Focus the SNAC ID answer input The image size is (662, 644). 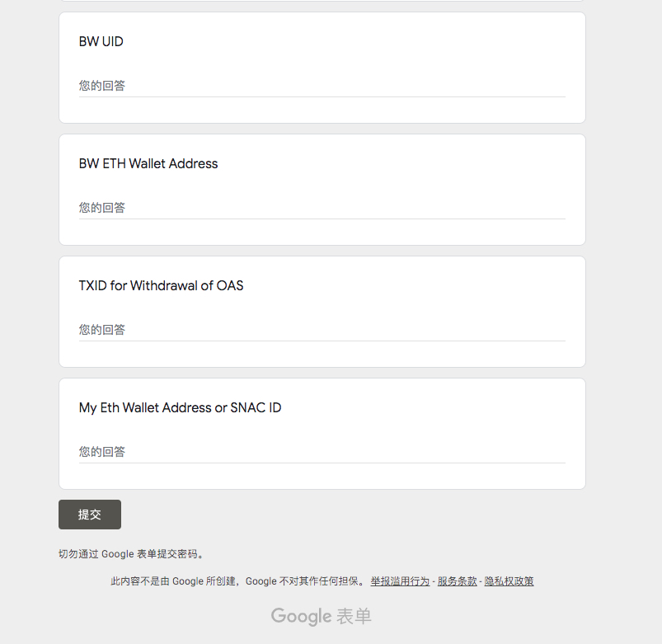pos(322,452)
